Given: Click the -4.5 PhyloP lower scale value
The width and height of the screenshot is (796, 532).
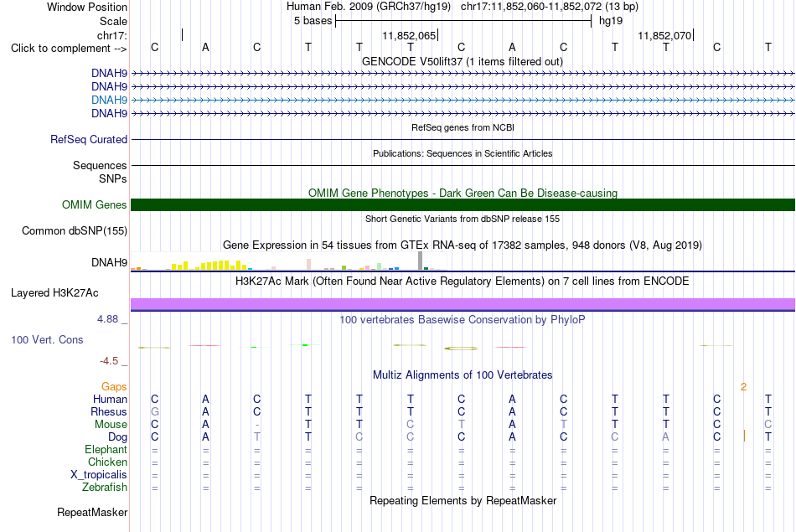Looking at the screenshot, I should [109, 361].
